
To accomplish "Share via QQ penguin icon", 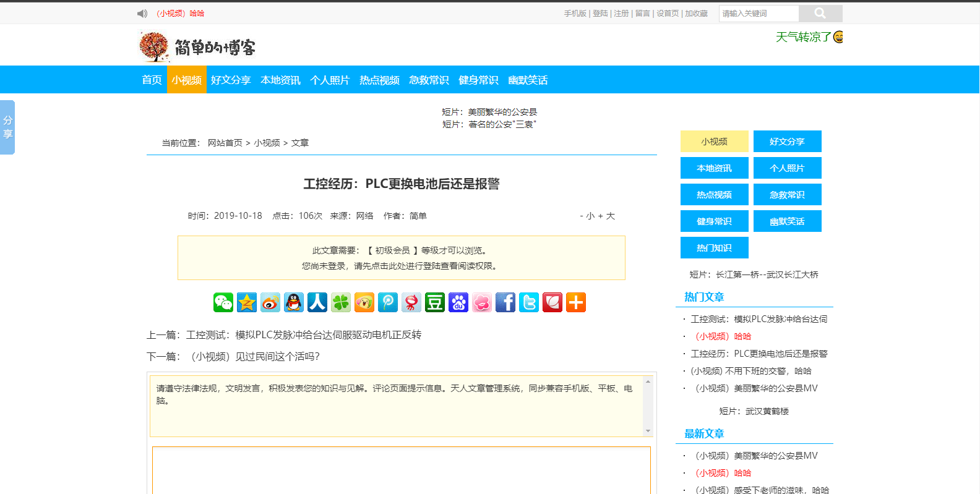I will coord(294,302).
